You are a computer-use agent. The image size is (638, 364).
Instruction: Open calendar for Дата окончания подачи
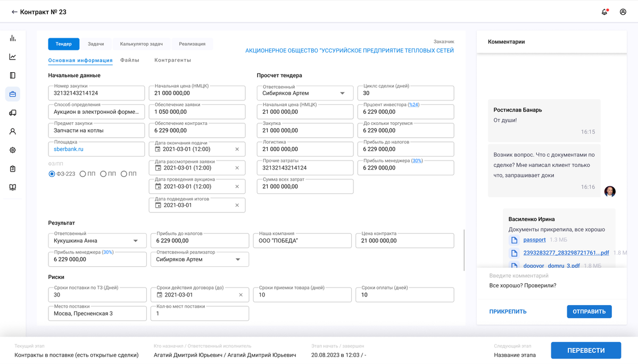[158, 149]
